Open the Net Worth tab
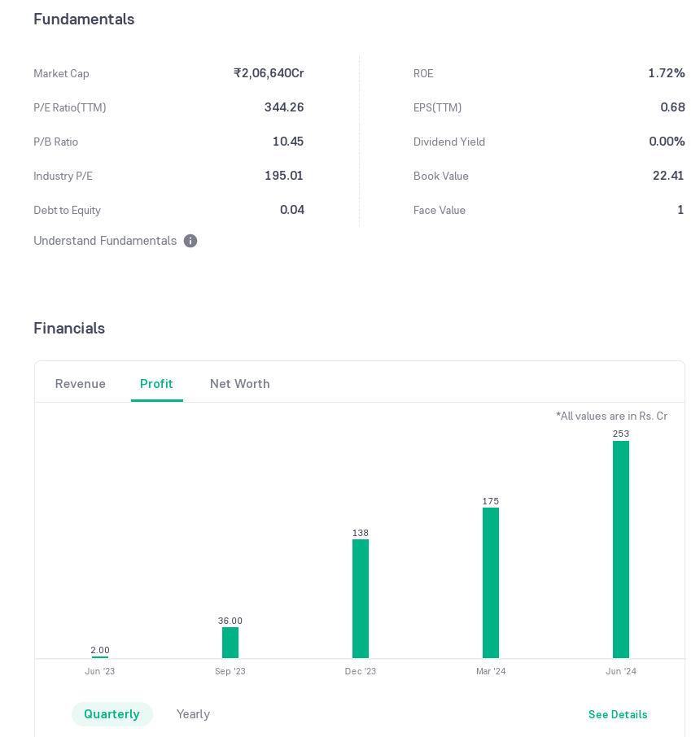Image resolution: width=700 pixels, height=737 pixels. click(x=239, y=384)
